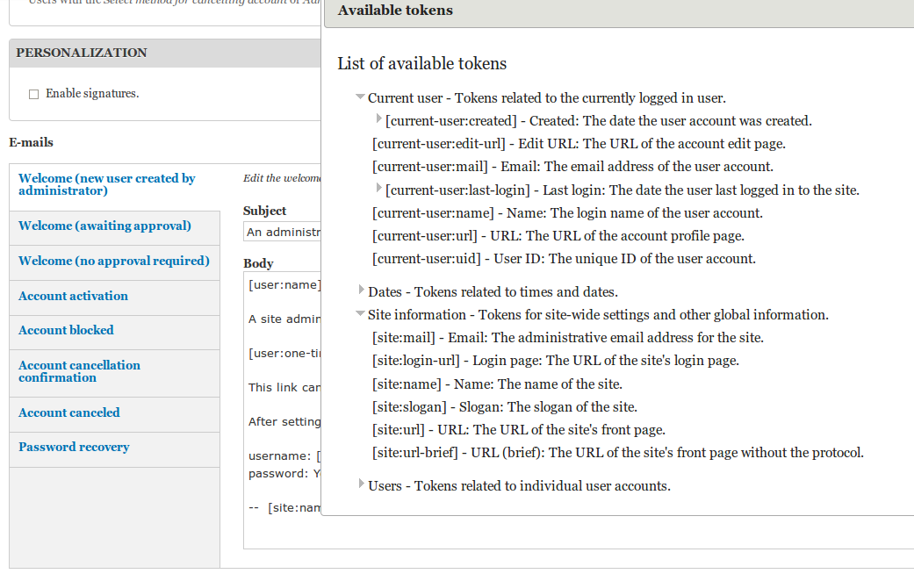Click the [current-user:uid] token
Image resolution: width=914 pixels, height=588 pixels.
(427, 259)
